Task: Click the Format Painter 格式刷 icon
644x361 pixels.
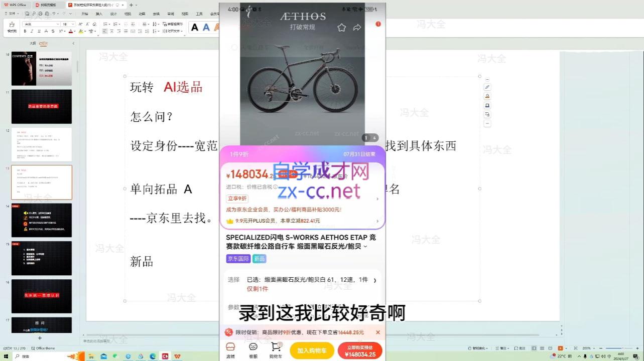Action: click(12, 27)
